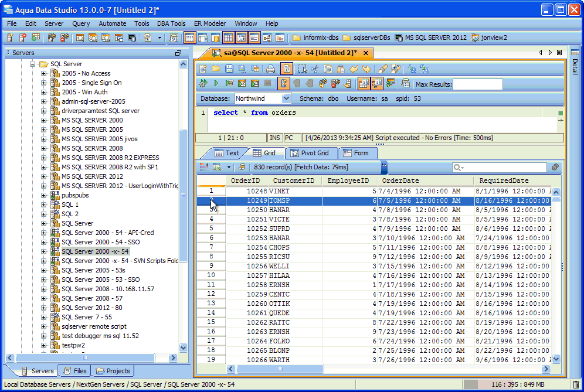
Task: Click the Servers panel horizontal scrollbar thumb
Action: click(85, 358)
